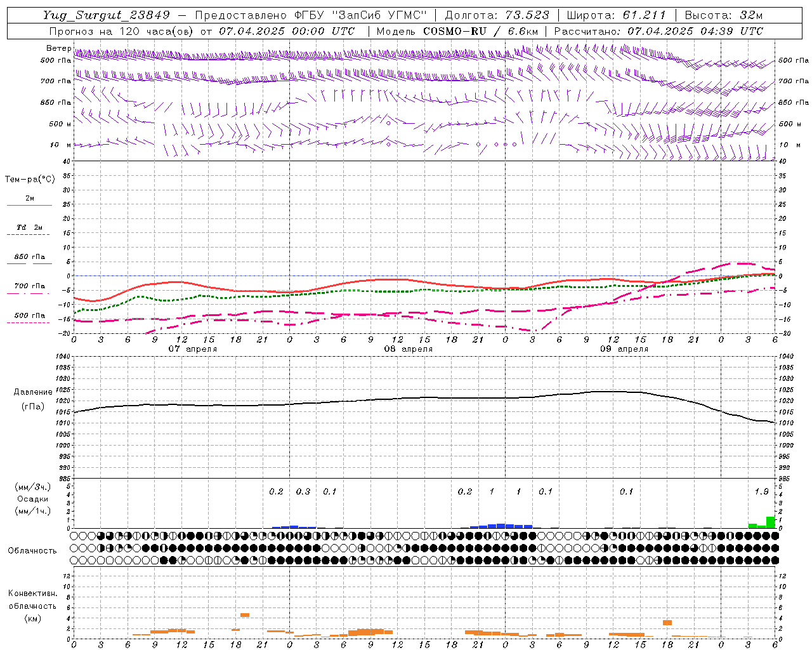Viewport: 812px width, 650px height.
Task: Click the (мм/3ч.) precipitation unit label
Action: tap(33, 487)
